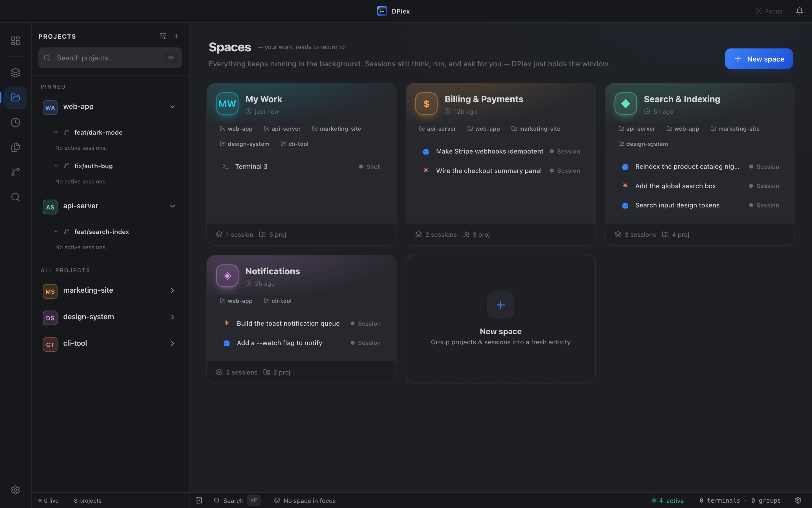Collapse the feat/search-index branch
This screenshot has height=508, width=812.
click(x=56, y=232)
